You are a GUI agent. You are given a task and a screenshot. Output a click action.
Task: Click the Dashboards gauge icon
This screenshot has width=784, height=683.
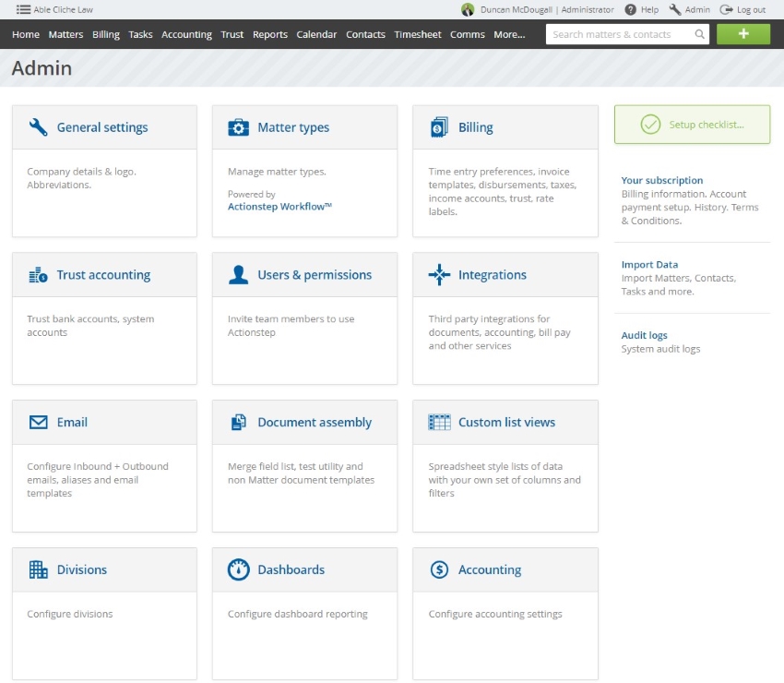pyautogui.click(x=239, y=569)
